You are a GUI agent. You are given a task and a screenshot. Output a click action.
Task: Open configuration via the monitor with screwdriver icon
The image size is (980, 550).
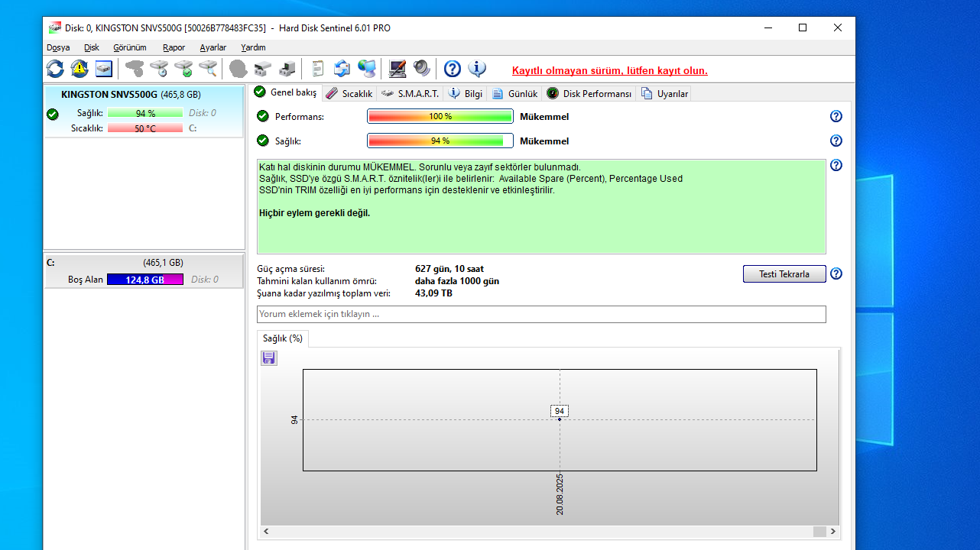[398, 69]
